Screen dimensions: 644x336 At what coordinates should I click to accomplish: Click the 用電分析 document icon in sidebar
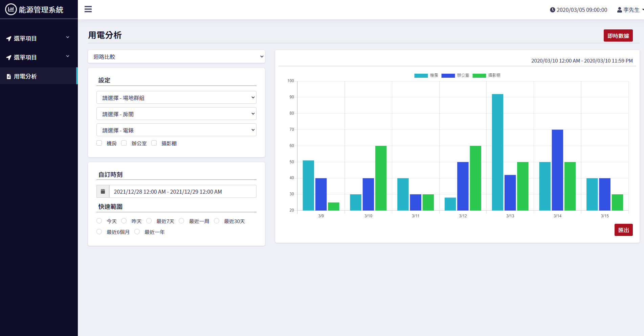(x=9, y=76)
